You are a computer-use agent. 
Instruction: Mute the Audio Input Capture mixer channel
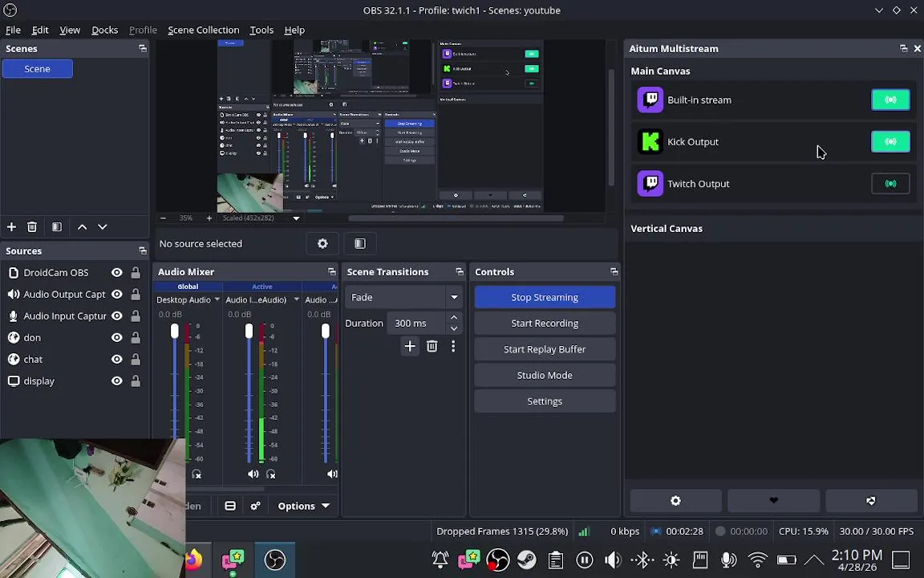click(x=253, y=474)
